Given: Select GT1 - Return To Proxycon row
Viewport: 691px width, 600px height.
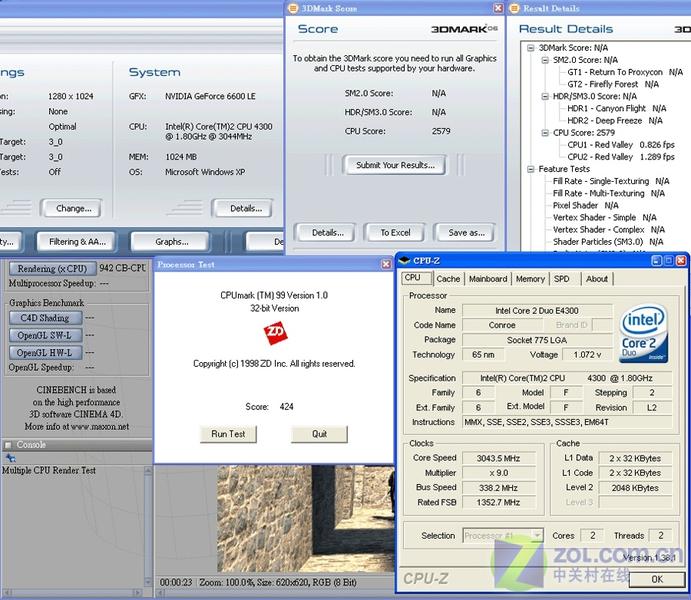Looking at the screenshot, I should click(x=625, y=72).
